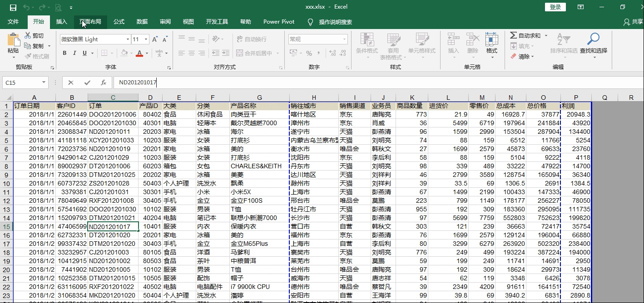
Task: Click the Clear (清除) eraser icon
Action: (513, 56)
